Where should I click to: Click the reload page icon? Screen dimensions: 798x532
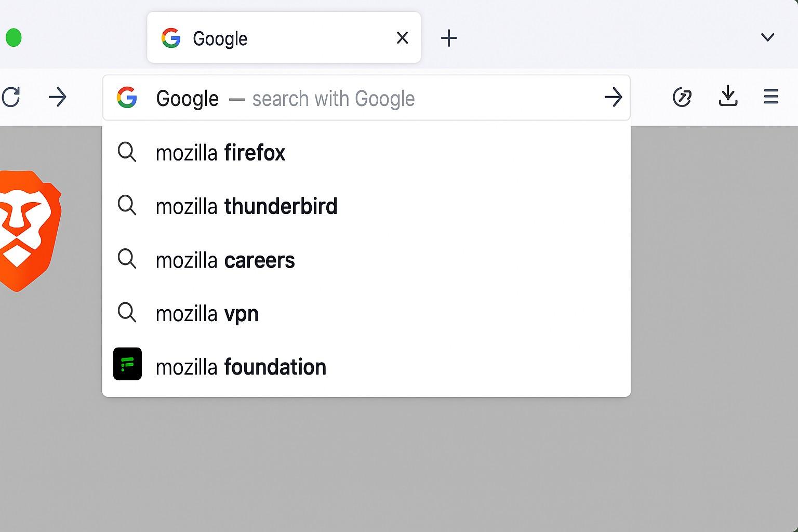point(11,97)
